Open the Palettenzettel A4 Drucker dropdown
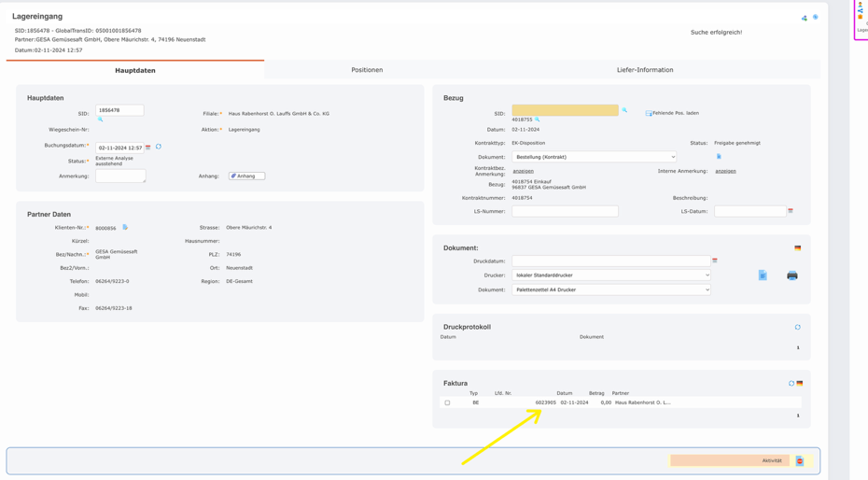The height and width of the screenshot is (480, 868). 610,289
